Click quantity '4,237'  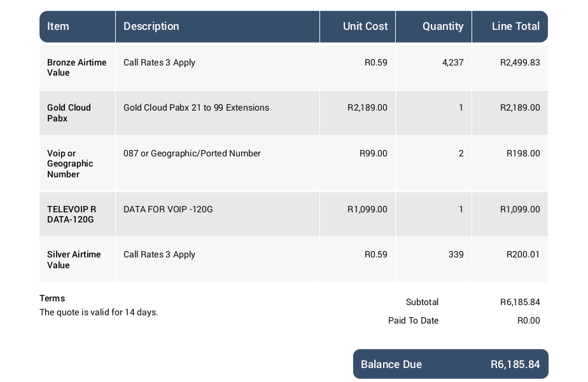(453, 62)
